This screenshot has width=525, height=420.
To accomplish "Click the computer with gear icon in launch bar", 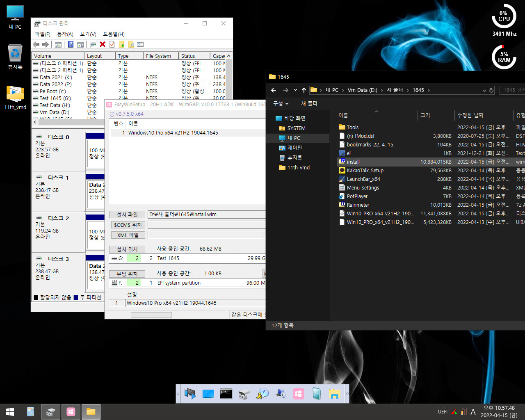I will (x=281, y=394).
